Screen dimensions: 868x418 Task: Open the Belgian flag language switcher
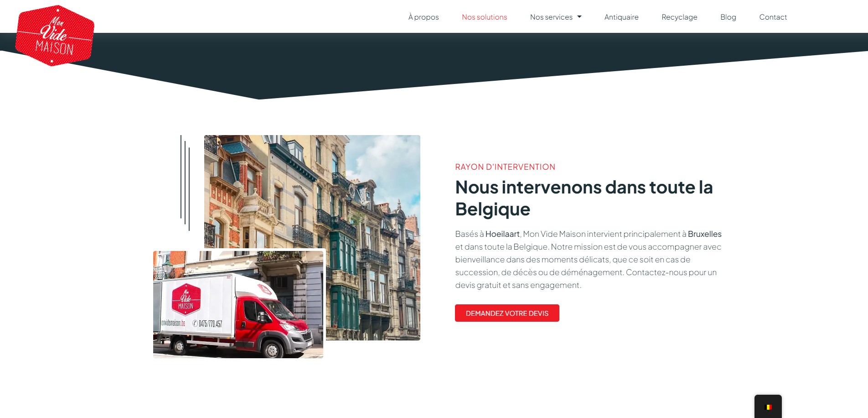[768, 407]
